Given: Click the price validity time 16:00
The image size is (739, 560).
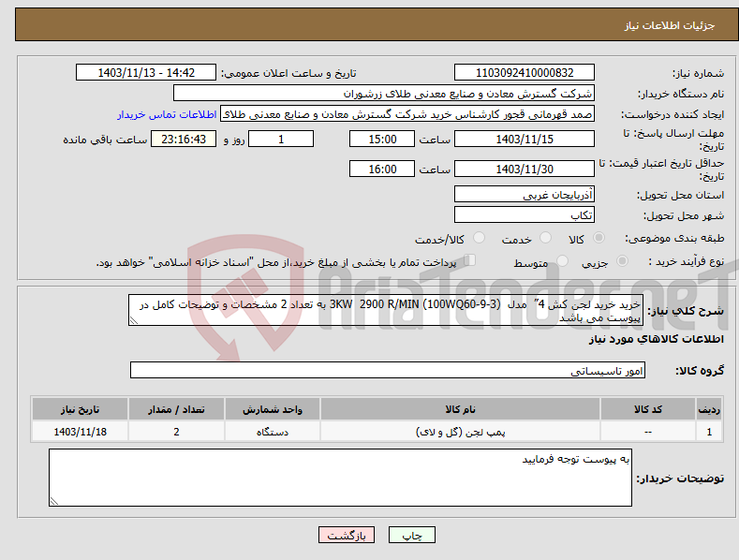Looking at the screenshot, I should point(382,169).
